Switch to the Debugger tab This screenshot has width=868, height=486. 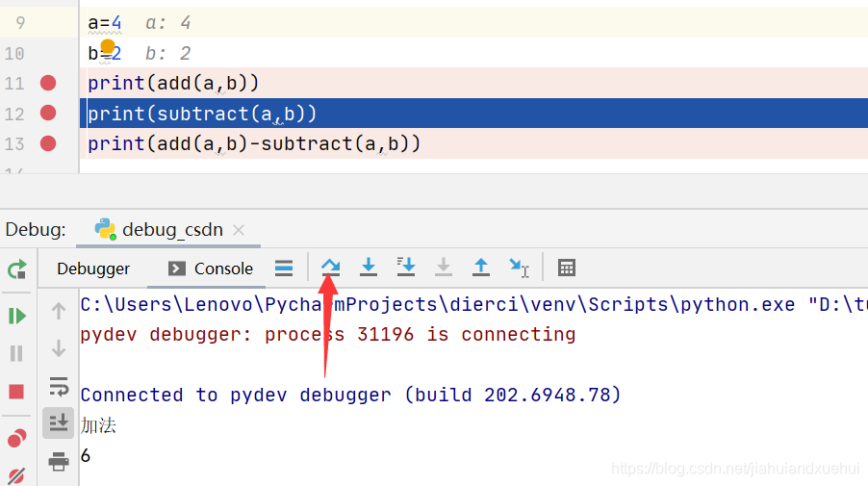[x=93, y=269]
